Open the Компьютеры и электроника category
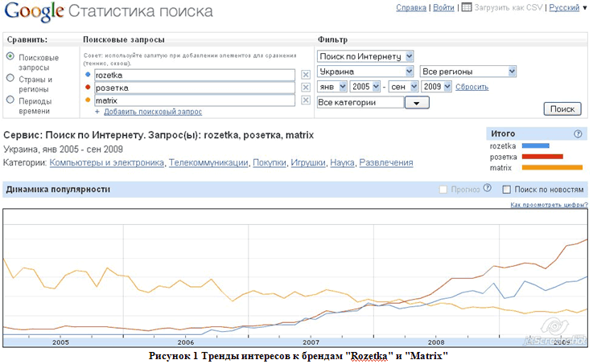Image resolution: width=593 pixels, height=364 pixels. pos(107,162)
